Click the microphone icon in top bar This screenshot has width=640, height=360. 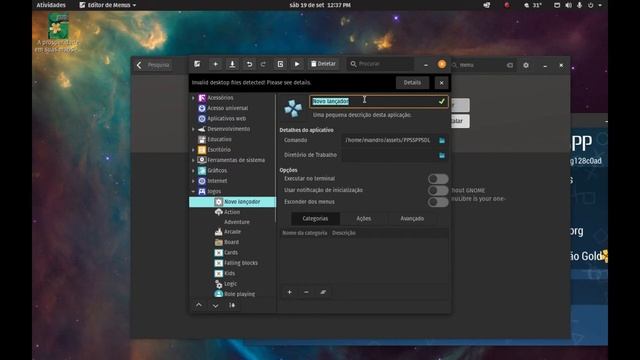pyautogui.click(x=580, y=5)
